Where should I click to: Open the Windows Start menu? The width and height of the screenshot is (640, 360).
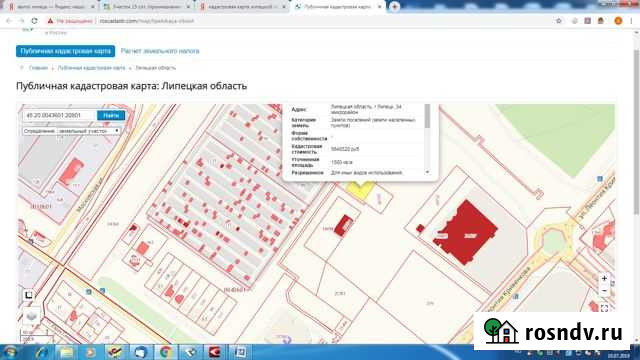9,352
